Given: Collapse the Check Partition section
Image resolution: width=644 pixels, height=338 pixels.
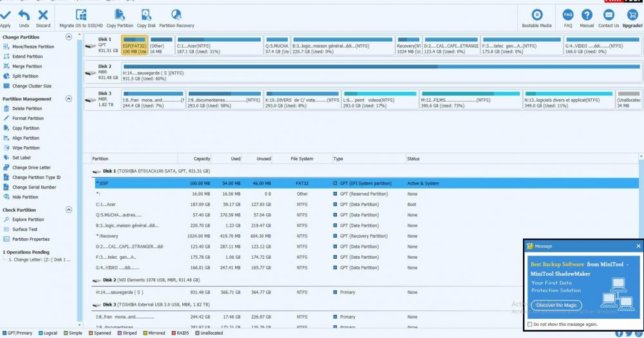Looking at the screenshot, I should 69,210.
